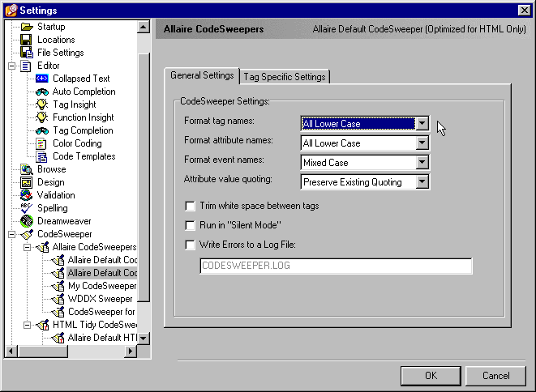Open the Format tag names dropdown
The width and height of the screenshot is (536, 392).
point(421,124)
